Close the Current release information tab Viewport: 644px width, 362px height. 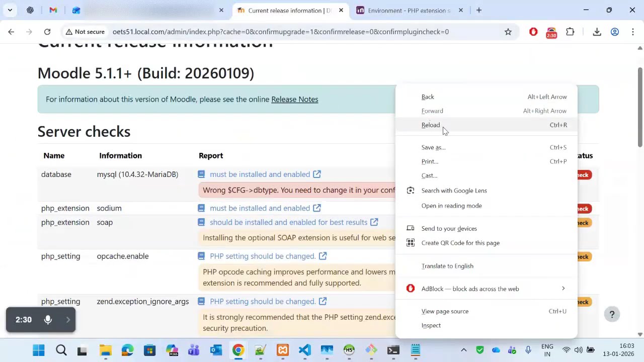[x=341, y=10]
